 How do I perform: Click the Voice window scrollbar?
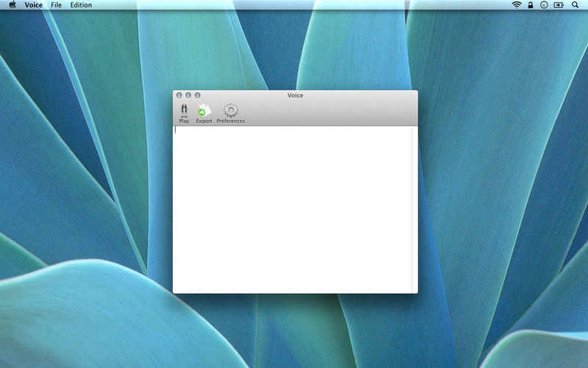point(415,210)
